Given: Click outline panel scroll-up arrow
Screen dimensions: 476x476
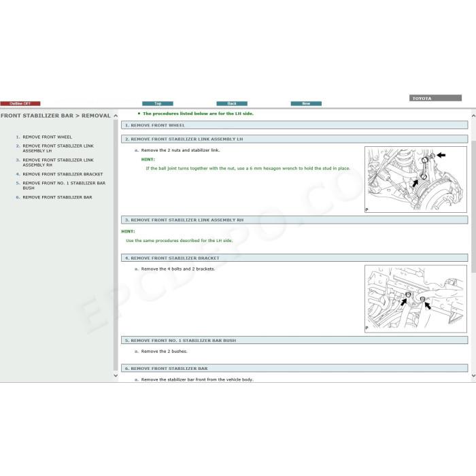Looking at the screenshot, I should 116,116.
